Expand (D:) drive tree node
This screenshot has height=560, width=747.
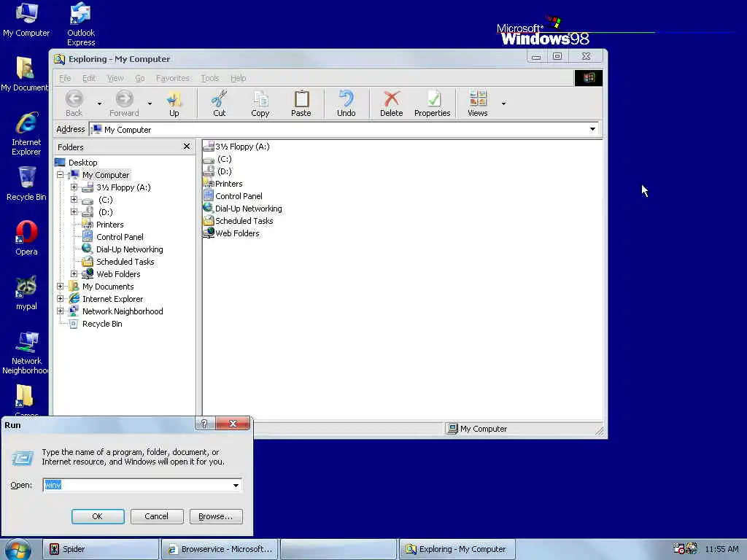click(74, 212)
